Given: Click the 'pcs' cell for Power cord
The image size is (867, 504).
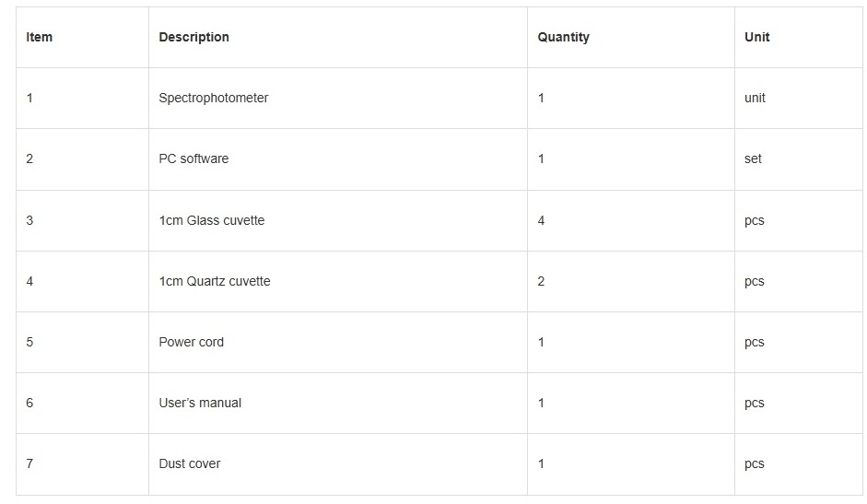Looking at the screenshot, I should 755,343.
